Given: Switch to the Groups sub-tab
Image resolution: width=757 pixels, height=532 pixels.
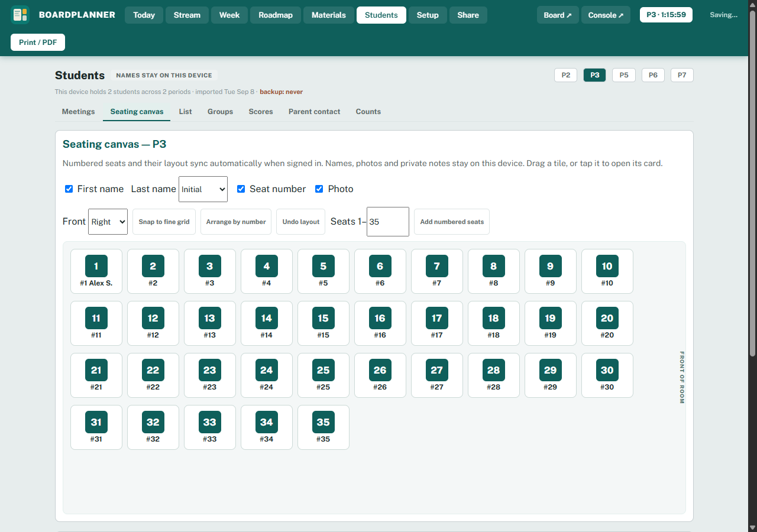Looking at the screenshot, I should click(x=220, y=112).
